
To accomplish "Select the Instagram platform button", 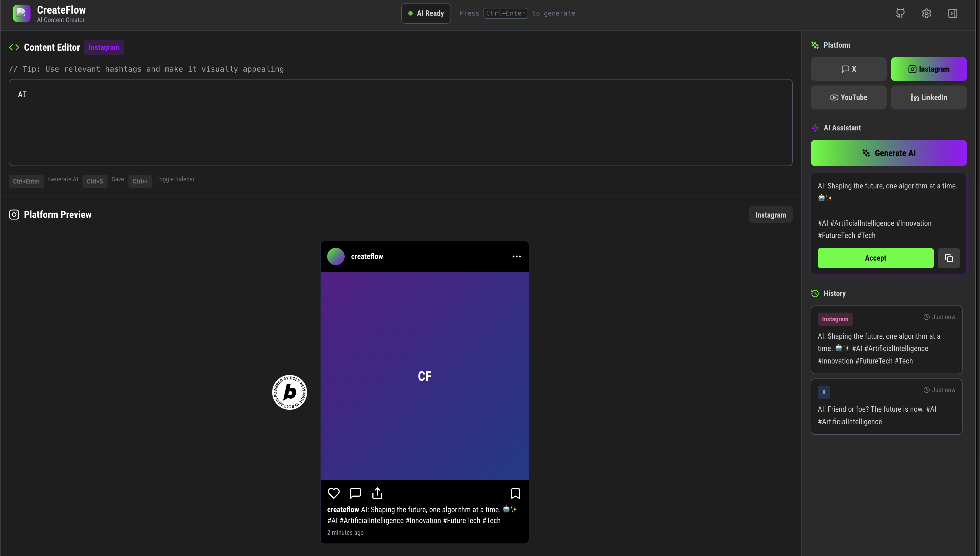I will click(929, 69).
